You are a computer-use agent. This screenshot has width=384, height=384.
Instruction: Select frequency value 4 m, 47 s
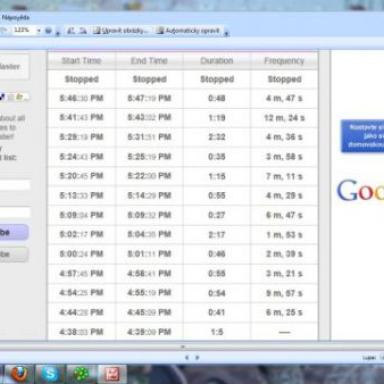[284, 98]
